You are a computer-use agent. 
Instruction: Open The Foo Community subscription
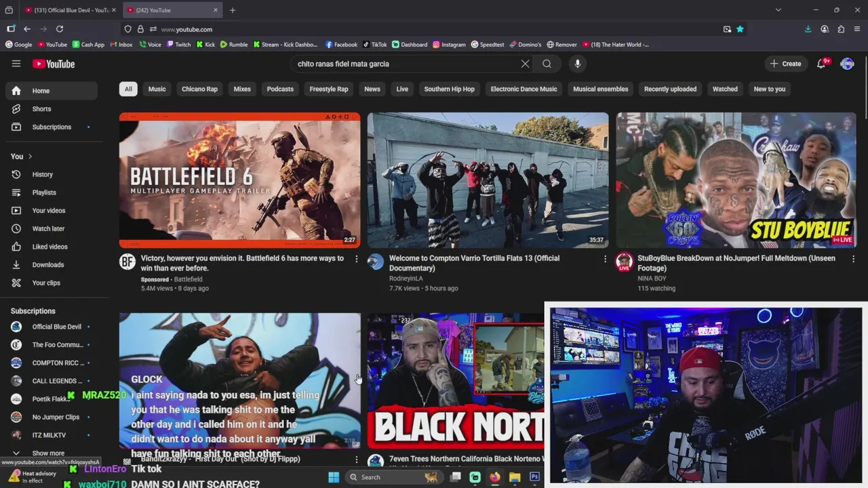(52, 344)
